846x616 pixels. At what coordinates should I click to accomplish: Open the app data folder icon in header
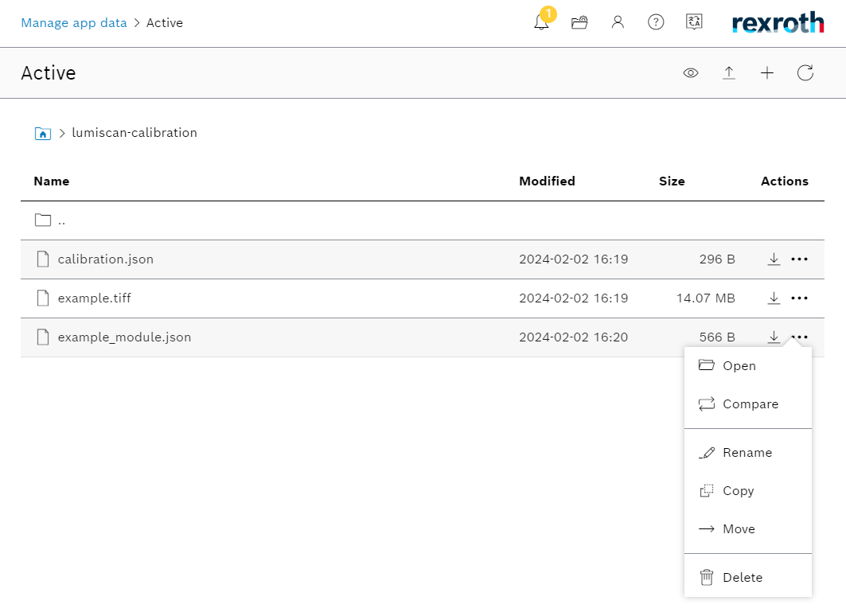(579, 22)
